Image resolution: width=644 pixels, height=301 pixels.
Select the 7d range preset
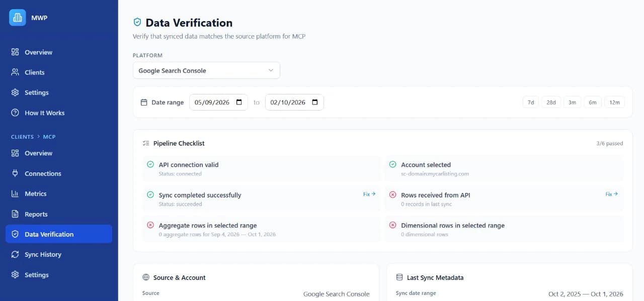531,102
